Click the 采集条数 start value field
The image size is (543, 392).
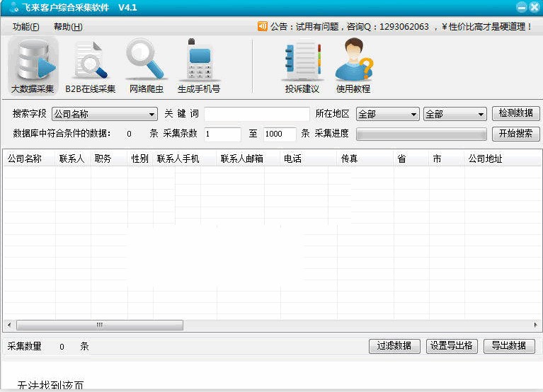point(222,134)
